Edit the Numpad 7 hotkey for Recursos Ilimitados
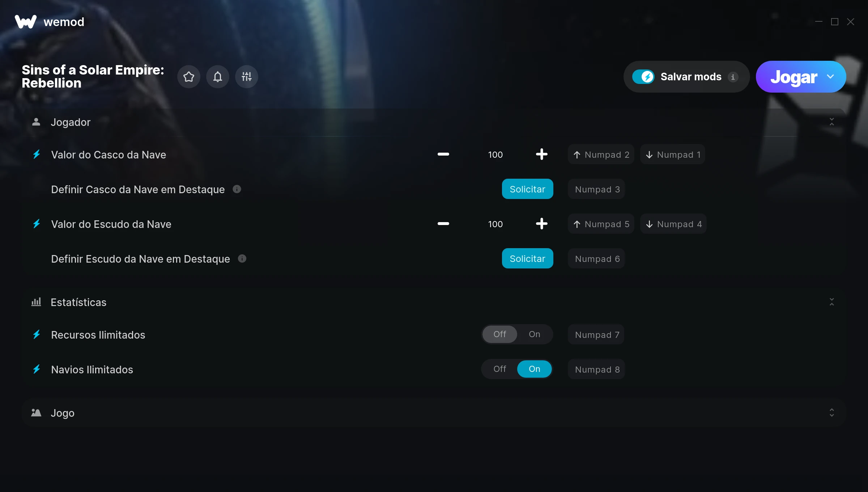 596,335
